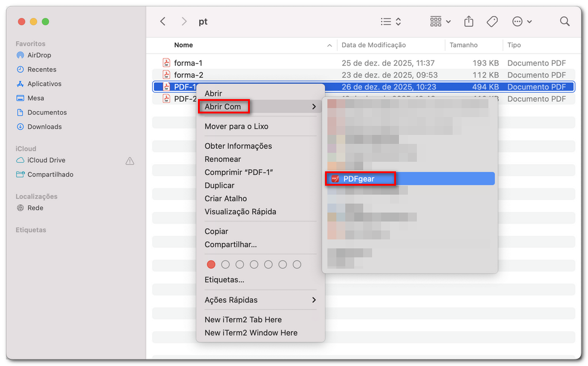The width and height of the screenshot is (588, 366).
Task: Click the Share icon in the Finder toolbar
Action: coord(468,21)
